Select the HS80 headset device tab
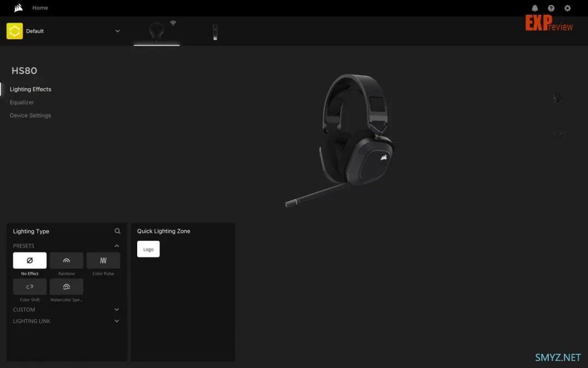 click(157, 32)
